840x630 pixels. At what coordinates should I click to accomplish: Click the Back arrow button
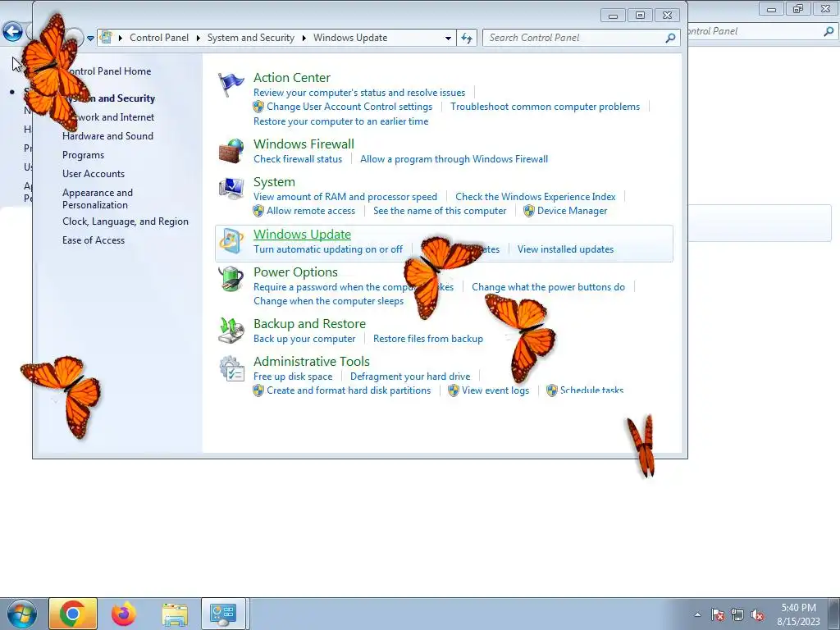tap(13, 32)
